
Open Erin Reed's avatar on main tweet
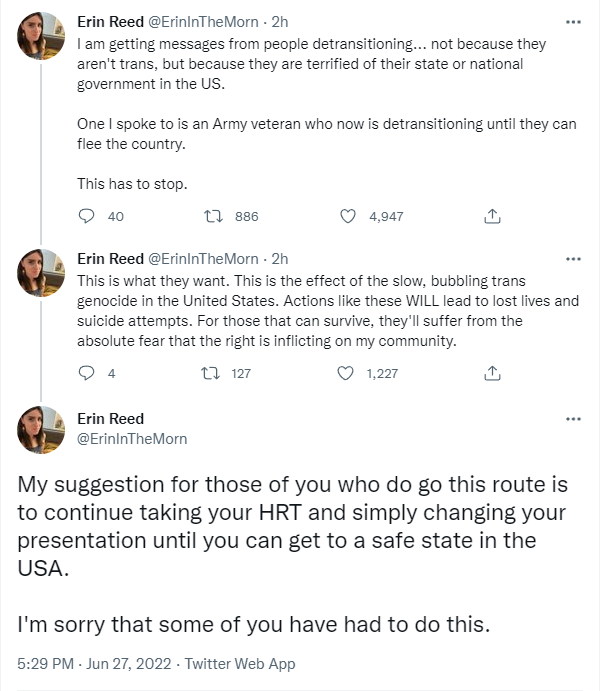coord(43,430)
